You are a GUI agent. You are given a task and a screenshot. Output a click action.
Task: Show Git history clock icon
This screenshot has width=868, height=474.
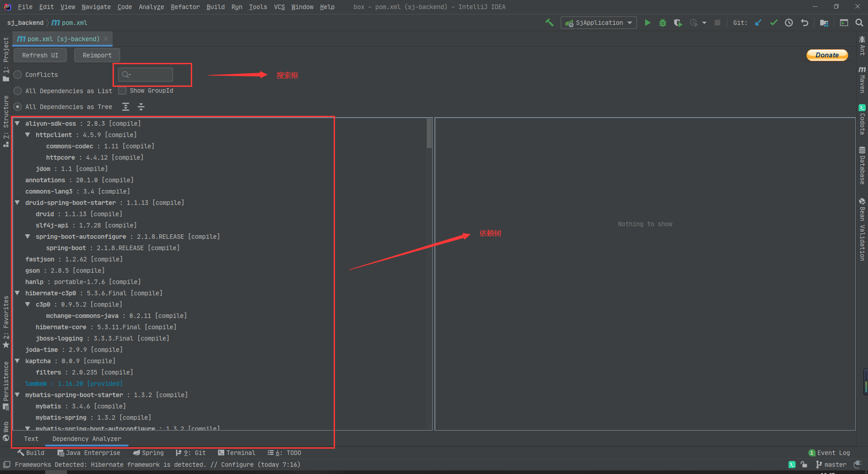[x=789, y=23]
